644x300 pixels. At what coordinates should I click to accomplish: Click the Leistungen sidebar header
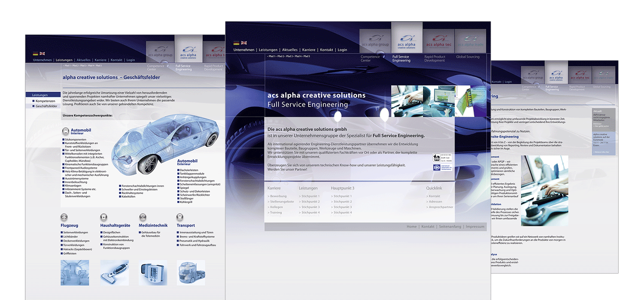click(x=43, y=95)
